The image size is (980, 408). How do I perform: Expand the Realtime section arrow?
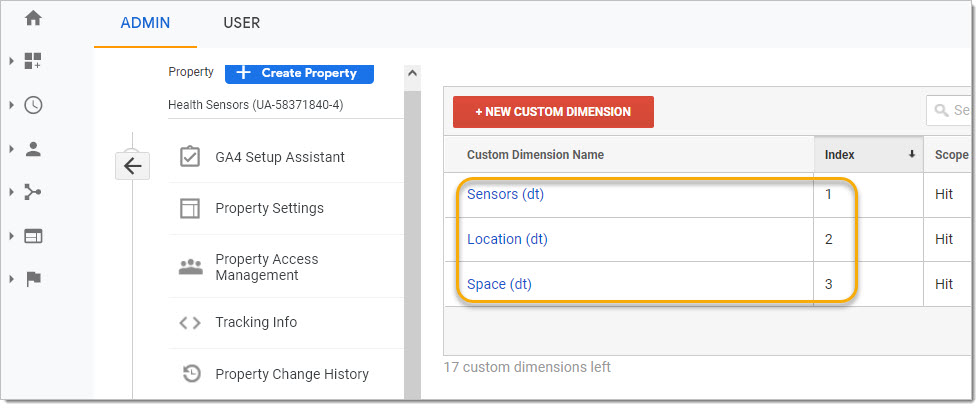11,105
